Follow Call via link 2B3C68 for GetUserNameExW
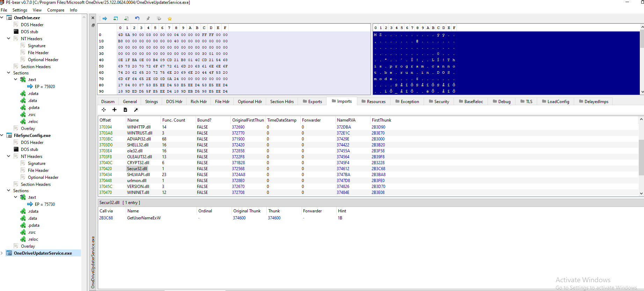Screen dimensions: 644x291 click(x=106, y=218)
